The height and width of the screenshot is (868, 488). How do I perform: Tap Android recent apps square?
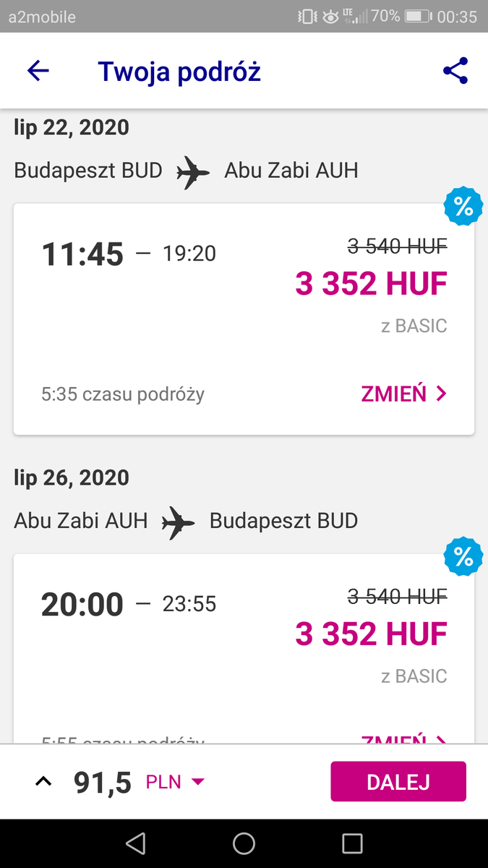[352, 843]
